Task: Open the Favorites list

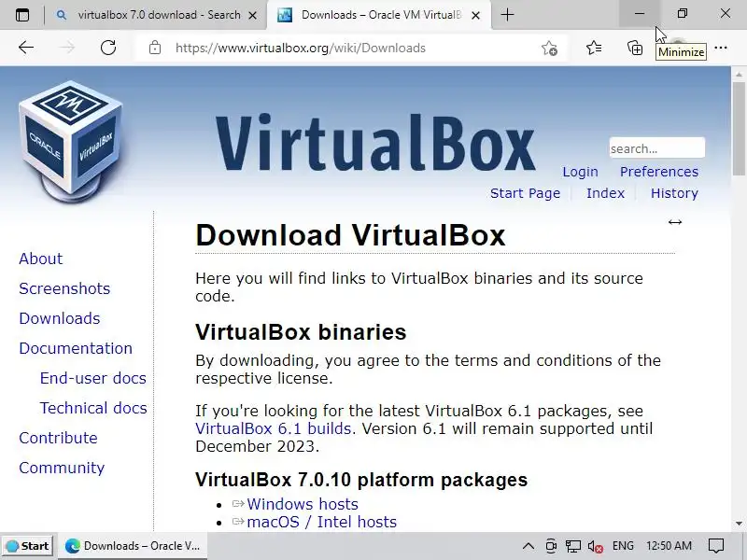Action: tap(594, 48)
